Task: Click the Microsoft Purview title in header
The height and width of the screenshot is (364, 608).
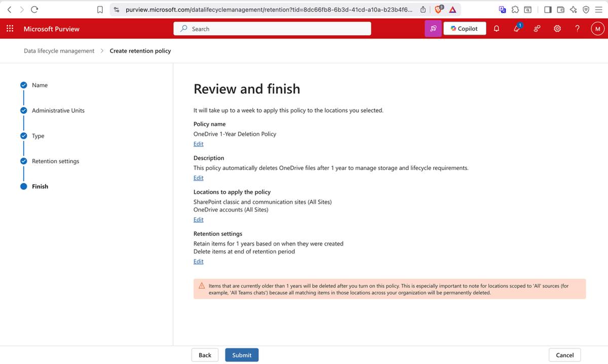Action: 51,29
